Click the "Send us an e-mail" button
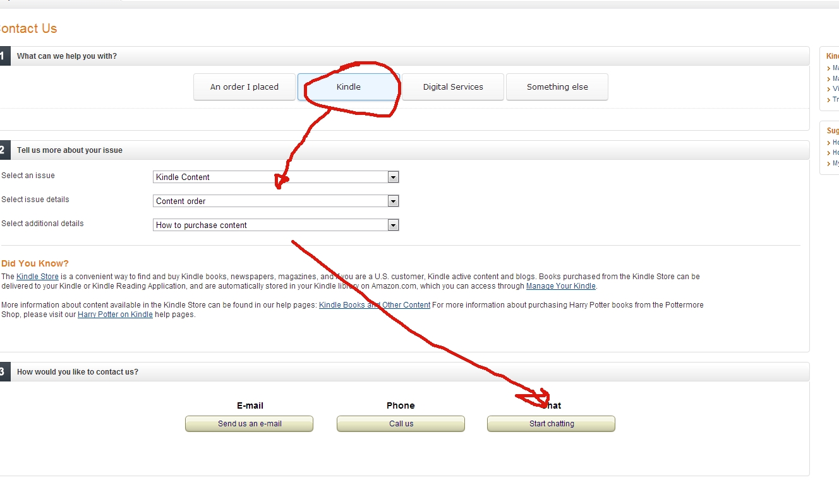 click(x=250, y=424)
